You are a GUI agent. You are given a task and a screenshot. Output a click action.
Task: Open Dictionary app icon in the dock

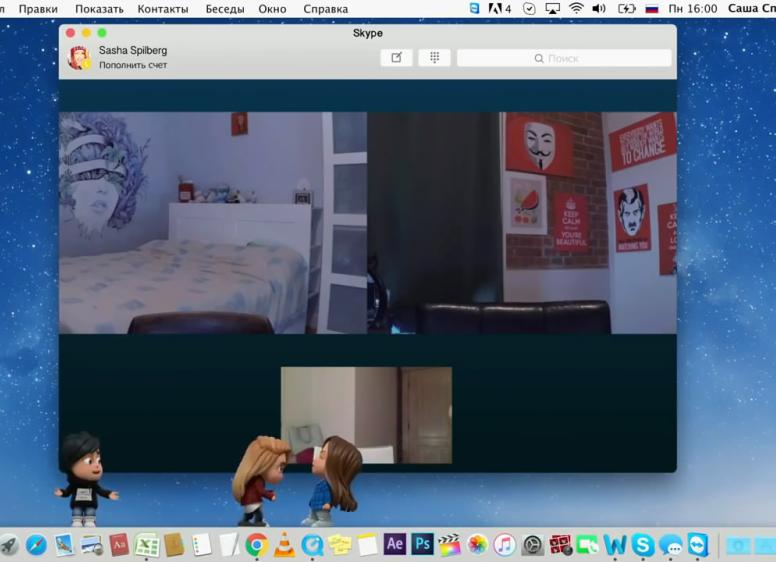[x=119, y=545]
